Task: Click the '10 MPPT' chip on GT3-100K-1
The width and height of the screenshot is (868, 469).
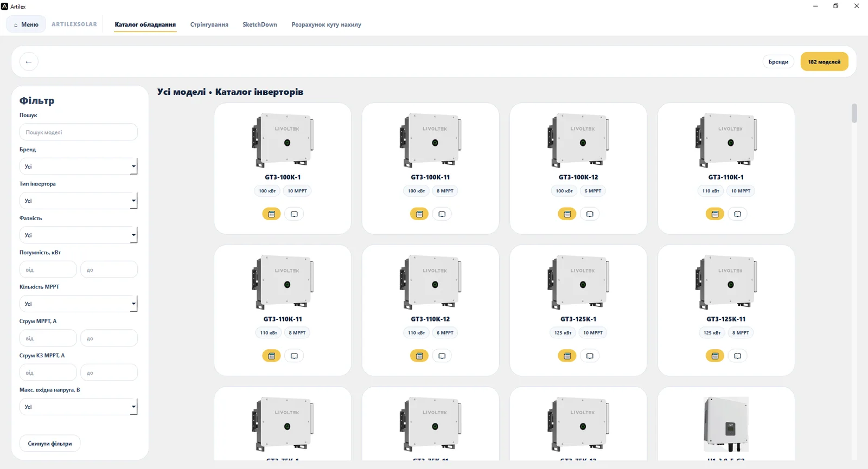Action: pos(297,191)
